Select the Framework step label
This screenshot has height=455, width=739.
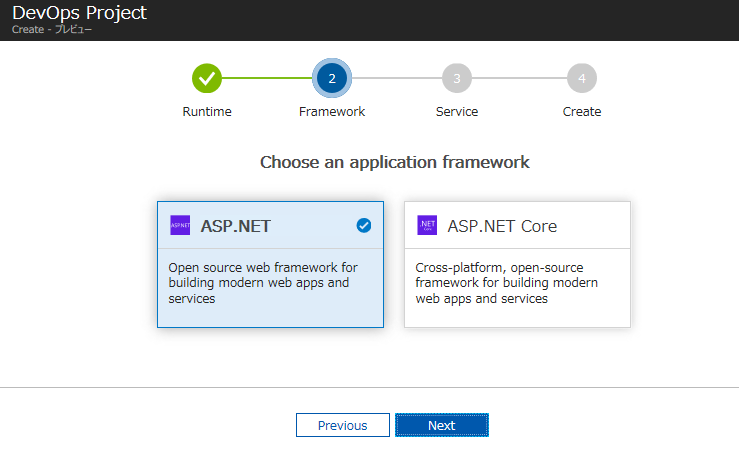click(x=332, y=112)
